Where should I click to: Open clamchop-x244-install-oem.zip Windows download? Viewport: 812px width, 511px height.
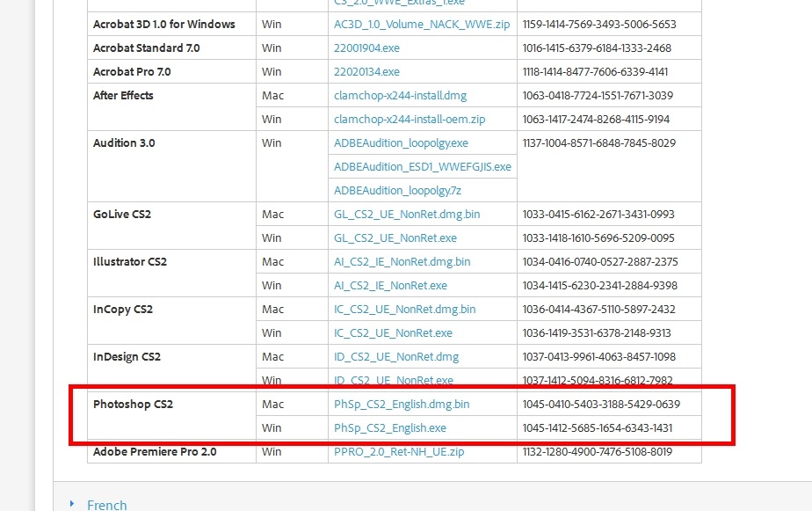point(410,120)
